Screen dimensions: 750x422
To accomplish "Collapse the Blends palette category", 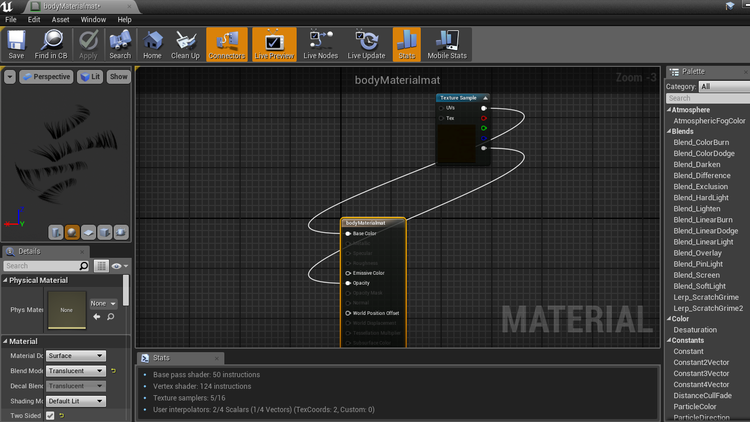I will tap(669, 132).
